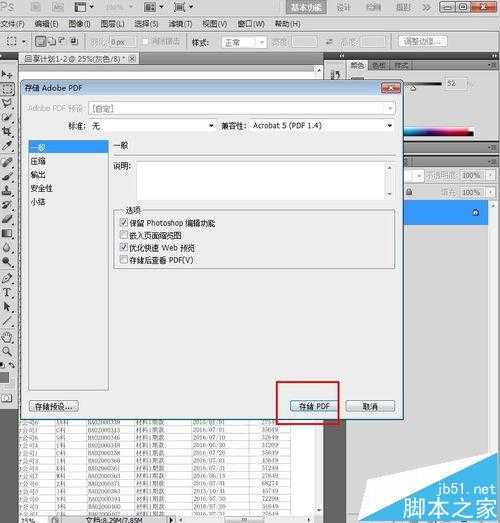Open the 兼容性 Acrobat 5 dropdown
This screenshot has width=500, height=523.
pyautogui.click(x=322, y=126)
